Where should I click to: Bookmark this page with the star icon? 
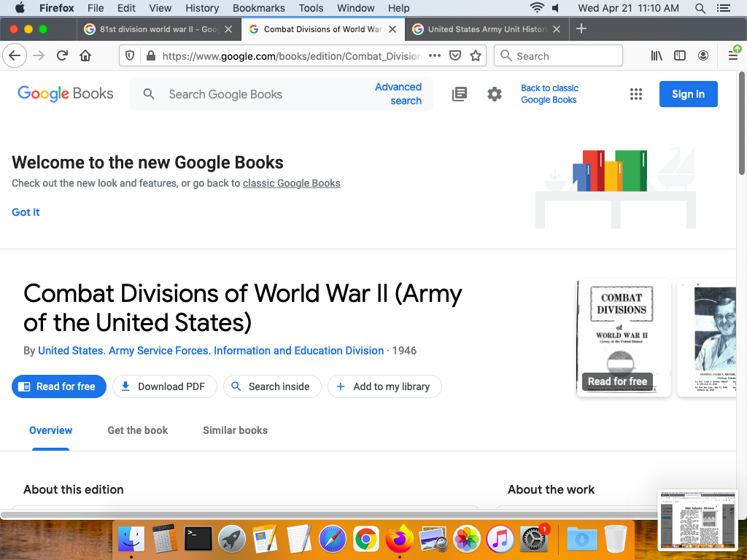(x=476, y=56)
